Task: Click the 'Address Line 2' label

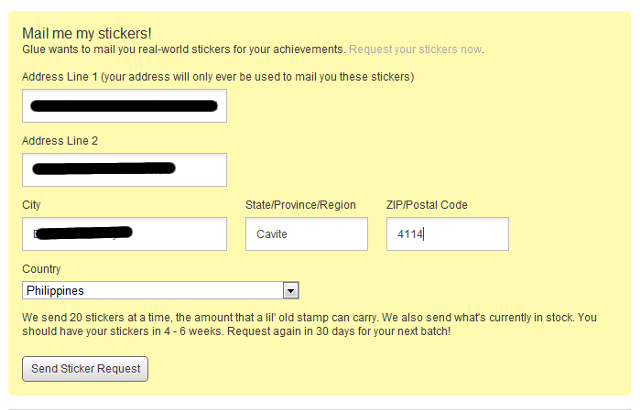Action: pos(59,141)
